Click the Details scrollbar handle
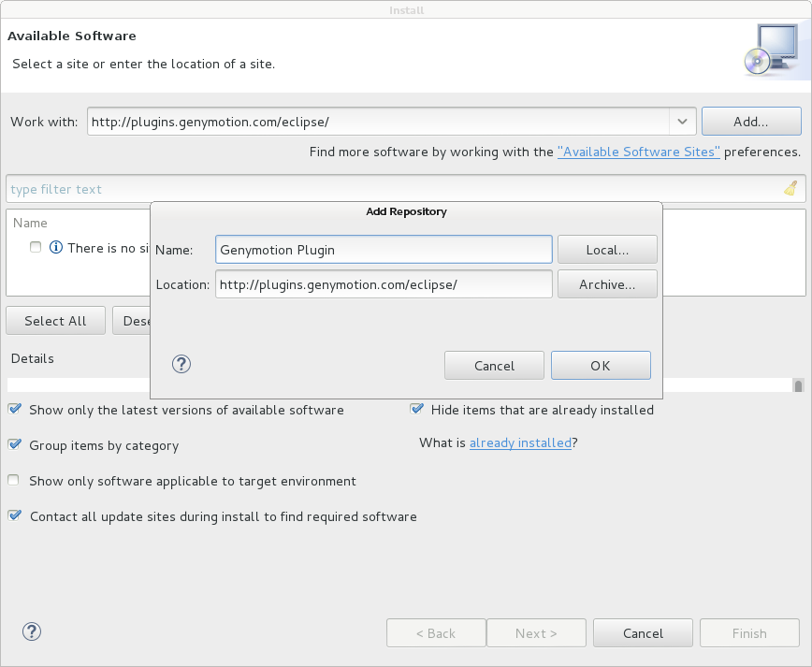Image resolution: width=812 pixels, height=667 pixels. tap(798, 385)
